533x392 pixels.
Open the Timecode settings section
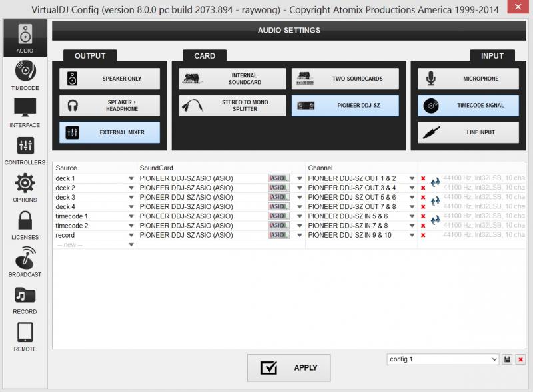click(x=25, y=75)
